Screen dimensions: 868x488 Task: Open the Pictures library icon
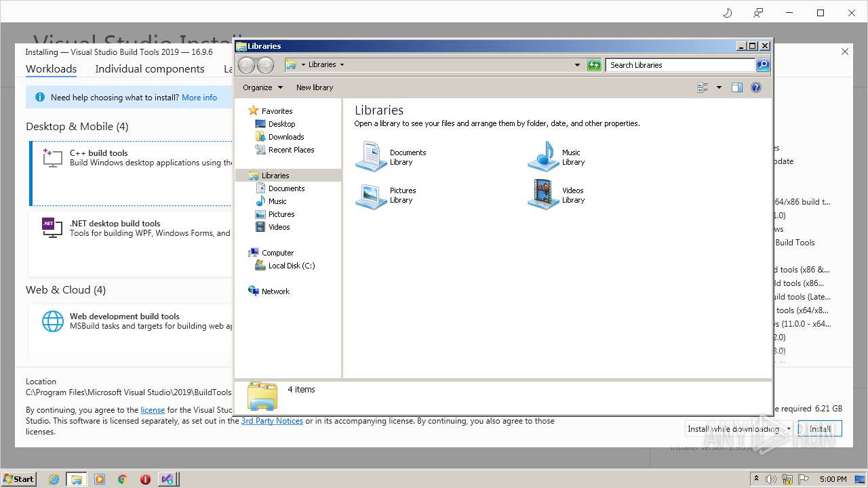click(371, 195)
